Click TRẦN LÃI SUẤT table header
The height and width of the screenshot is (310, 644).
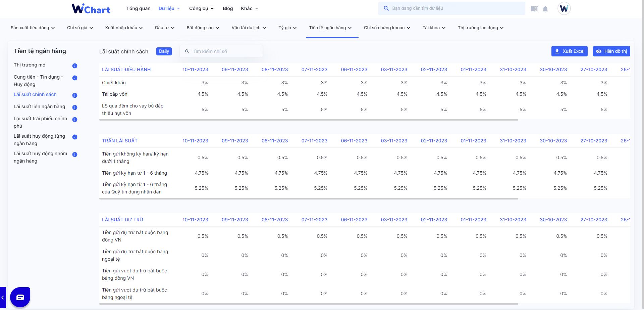click(x=120, y=141)
